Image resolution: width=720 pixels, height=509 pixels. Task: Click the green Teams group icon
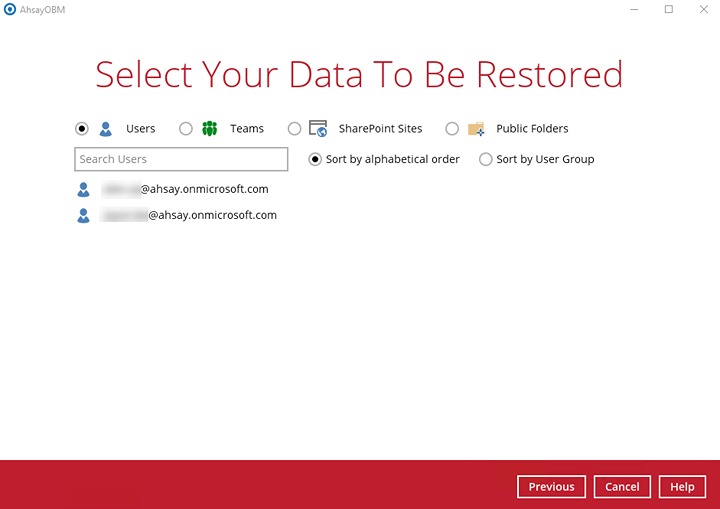(209, 129)
